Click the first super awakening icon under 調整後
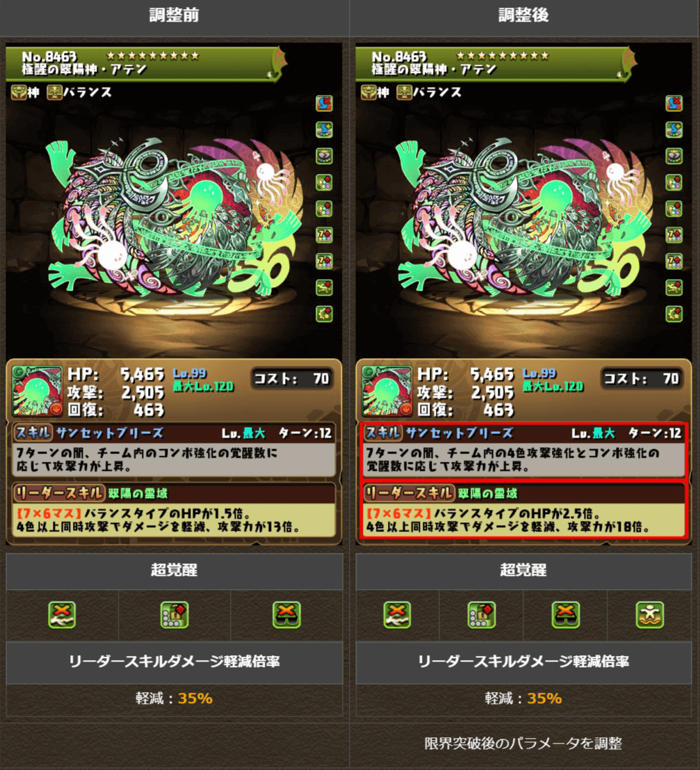The height and width of the screenshot is (770, 700). [397, 615]
